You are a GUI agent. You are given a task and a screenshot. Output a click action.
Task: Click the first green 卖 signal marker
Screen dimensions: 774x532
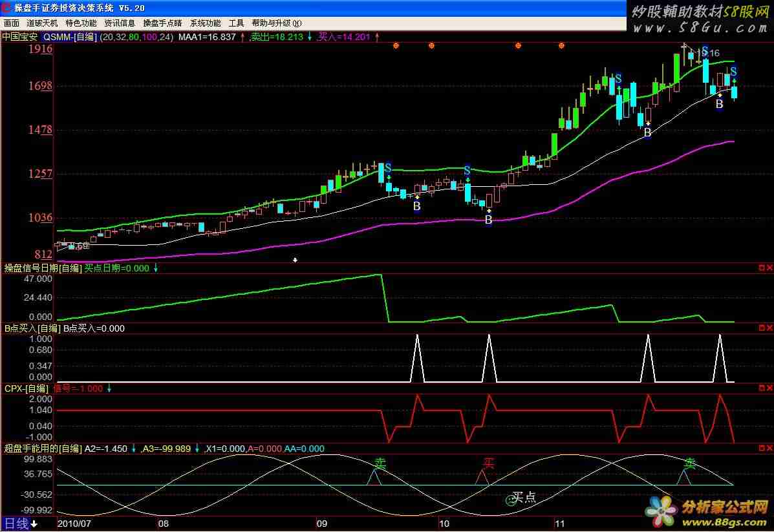tap(380, 462)
